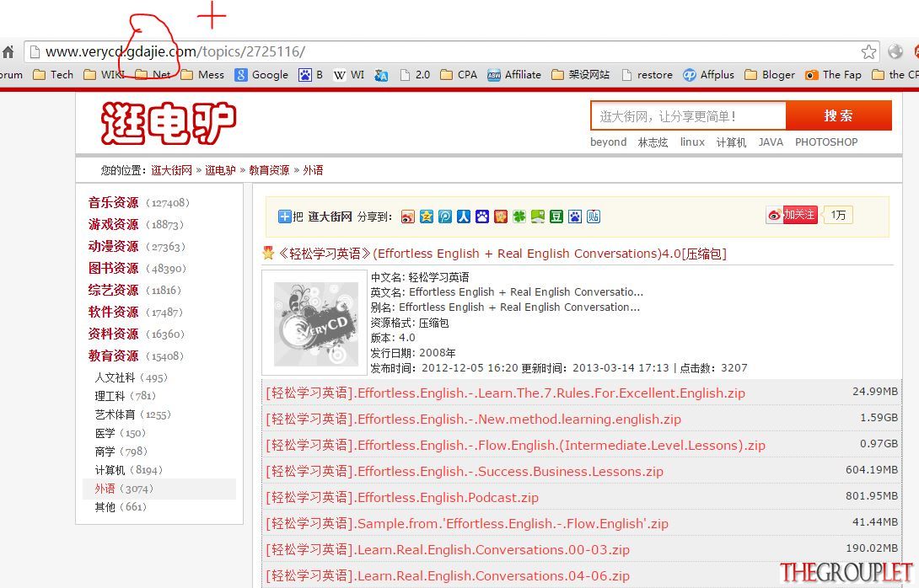Share to Douban green icon
Viewport: 919px width, 588px height.
pyautogui.click(x=556, y=216)
